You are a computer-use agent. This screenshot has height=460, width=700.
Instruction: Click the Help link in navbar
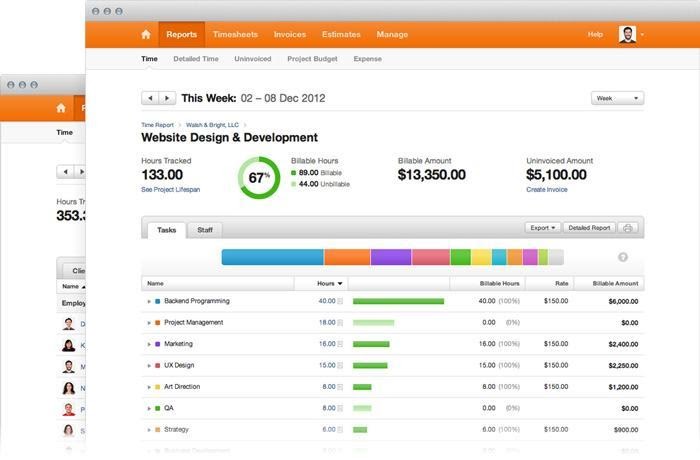pos(595,34)
